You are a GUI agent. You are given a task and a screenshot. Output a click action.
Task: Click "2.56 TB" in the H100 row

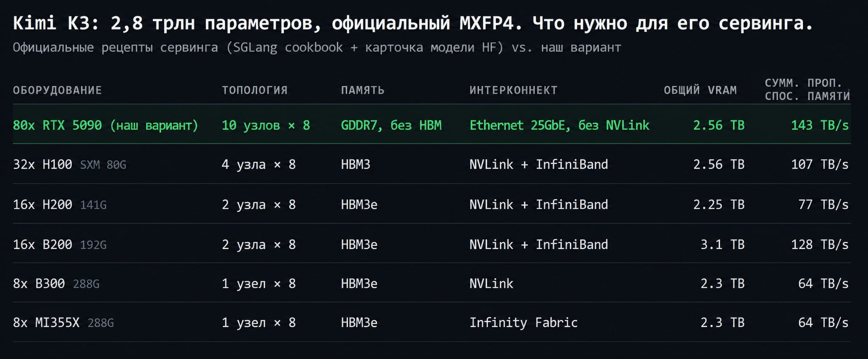click(719, 165)
